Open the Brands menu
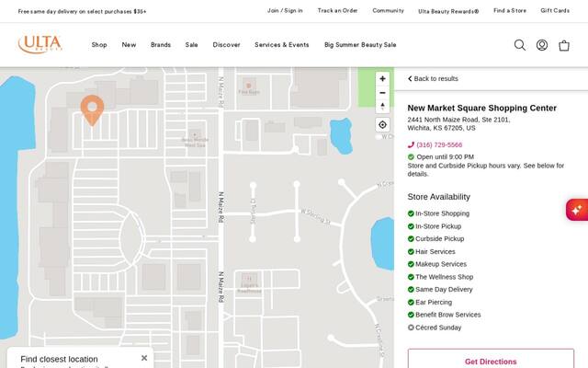Image resolution: width=588 pixels, height=368 pixels. [161, 45]
